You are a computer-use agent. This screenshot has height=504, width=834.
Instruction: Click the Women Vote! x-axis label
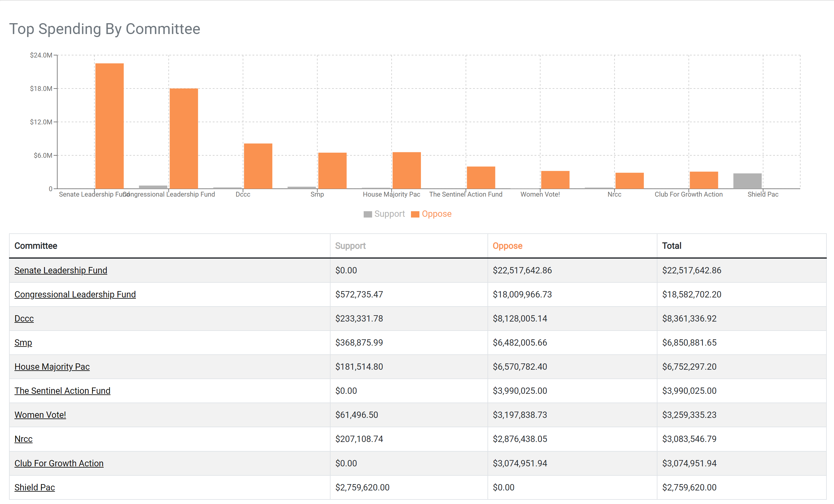(x=540, y=194)
